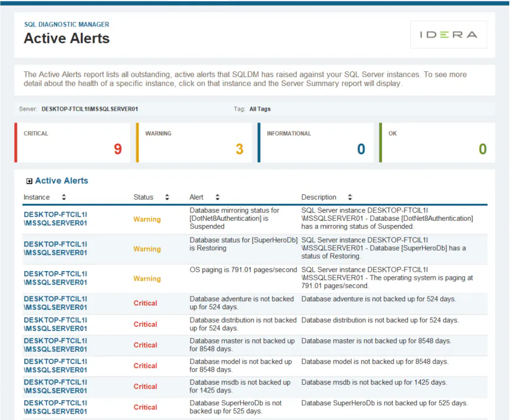Click the Instance column header
Screen dimensions: 511x420
point(37,197)
